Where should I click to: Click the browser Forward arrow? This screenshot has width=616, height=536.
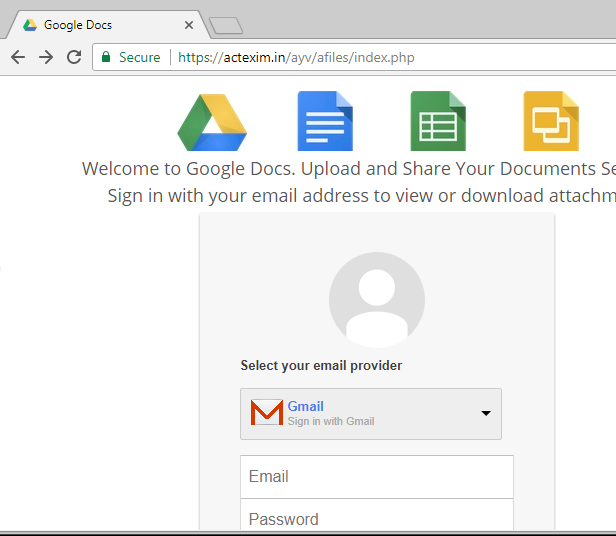(x=46, y=57)
